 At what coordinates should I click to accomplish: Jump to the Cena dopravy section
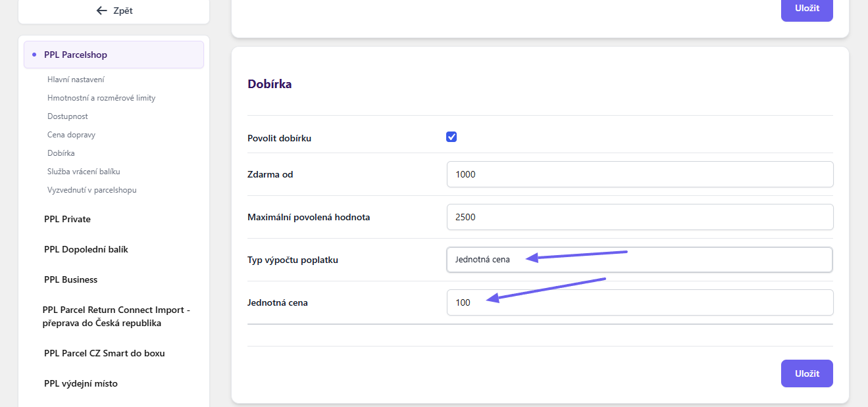(72, 135)
